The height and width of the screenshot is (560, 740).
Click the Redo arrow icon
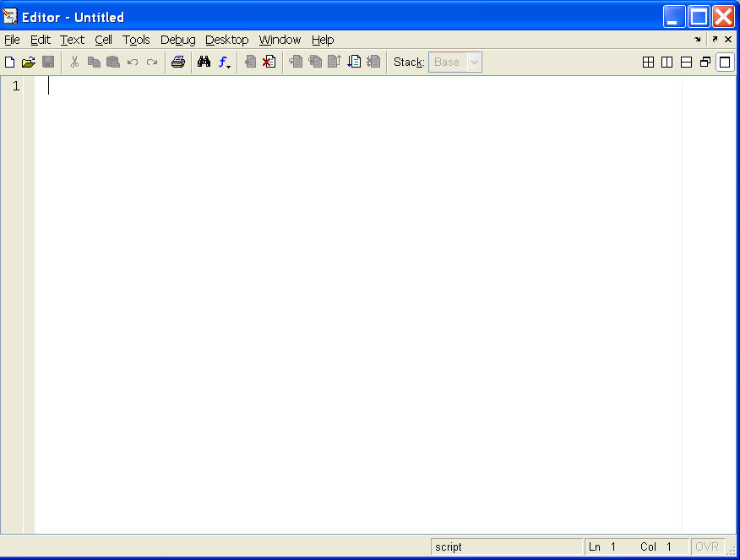coord(152,62)
